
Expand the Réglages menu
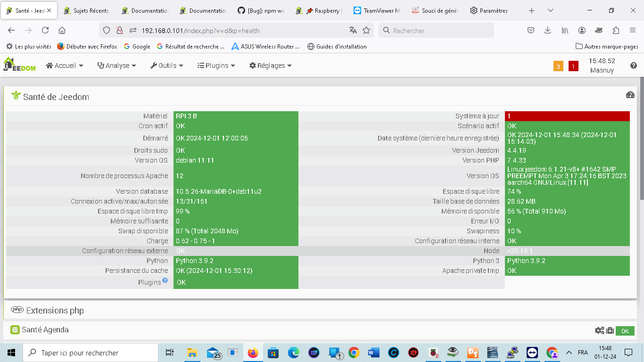click(271, 66)
